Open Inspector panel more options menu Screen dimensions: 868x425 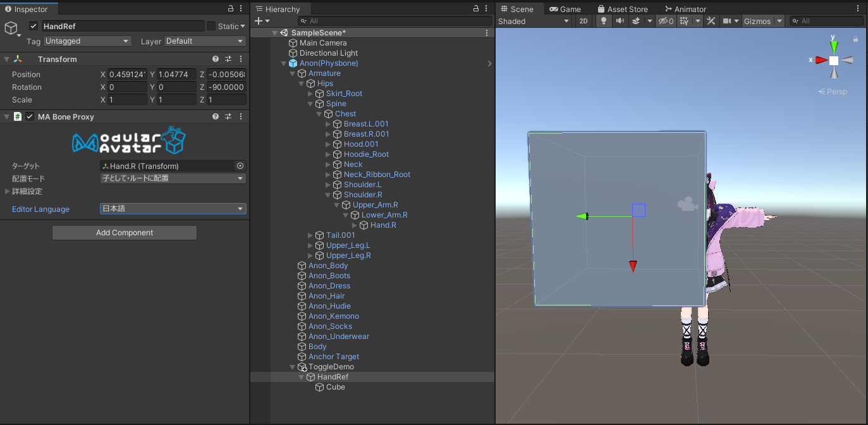click(x=242, y=9)
